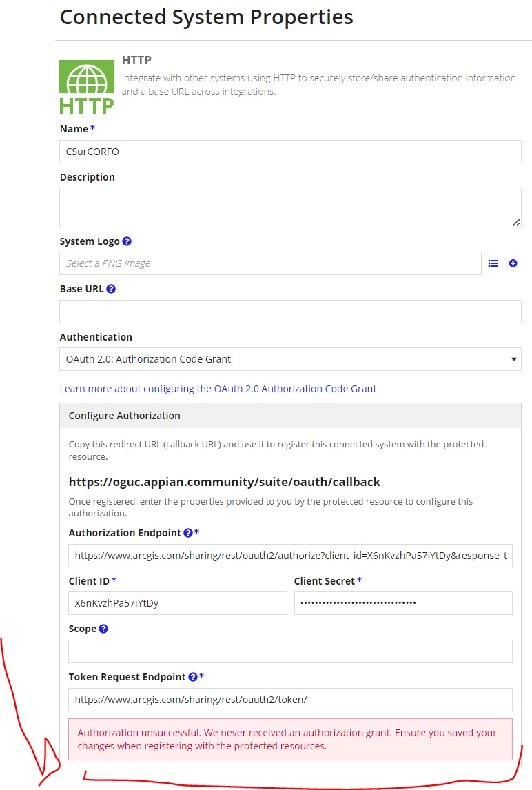Click the Client Secret password field

pos(403,603)
